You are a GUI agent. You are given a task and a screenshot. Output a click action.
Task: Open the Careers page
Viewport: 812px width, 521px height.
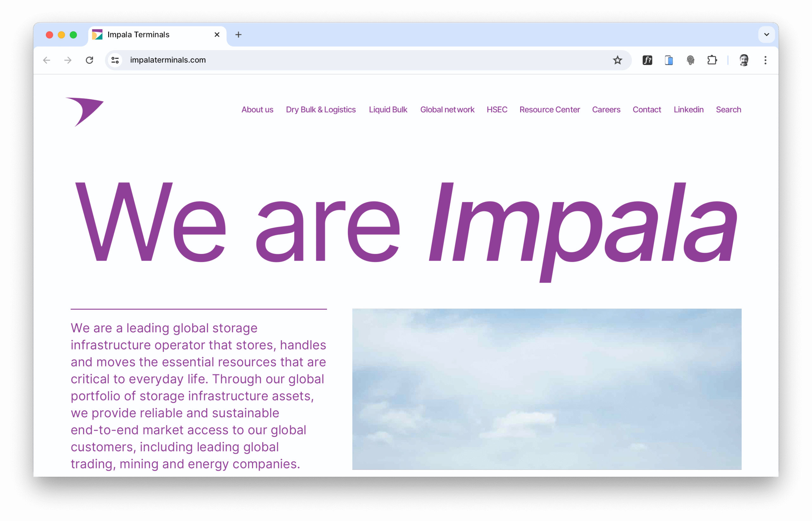coord(606,110)
